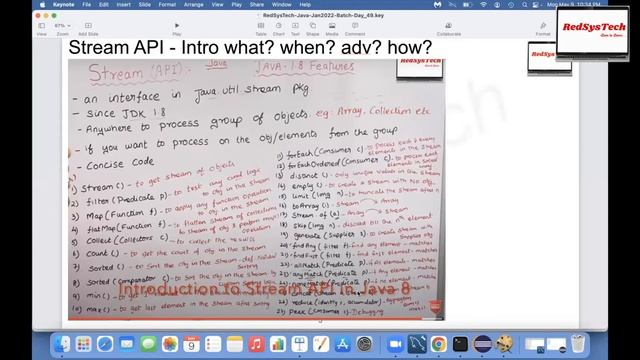Image resolution: width=640 pixels, height=360 pixels.
Task: Open Notes from the Dock
Action: 235,344
